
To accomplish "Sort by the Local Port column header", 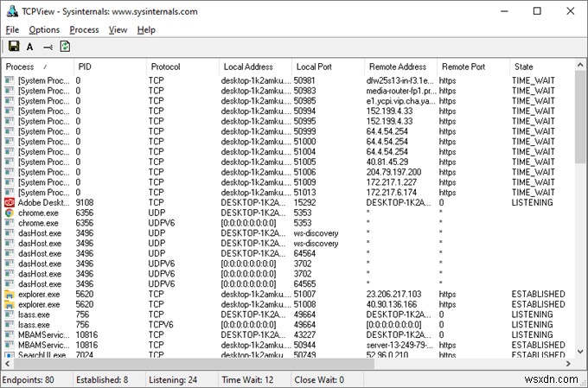I will pos(328,67).
